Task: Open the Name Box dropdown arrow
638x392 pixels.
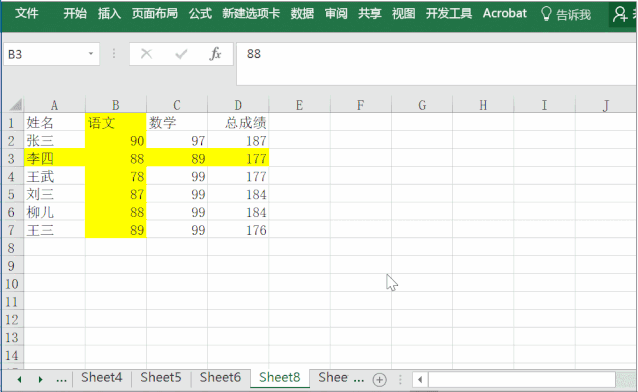Action: [x=91, y=54]
